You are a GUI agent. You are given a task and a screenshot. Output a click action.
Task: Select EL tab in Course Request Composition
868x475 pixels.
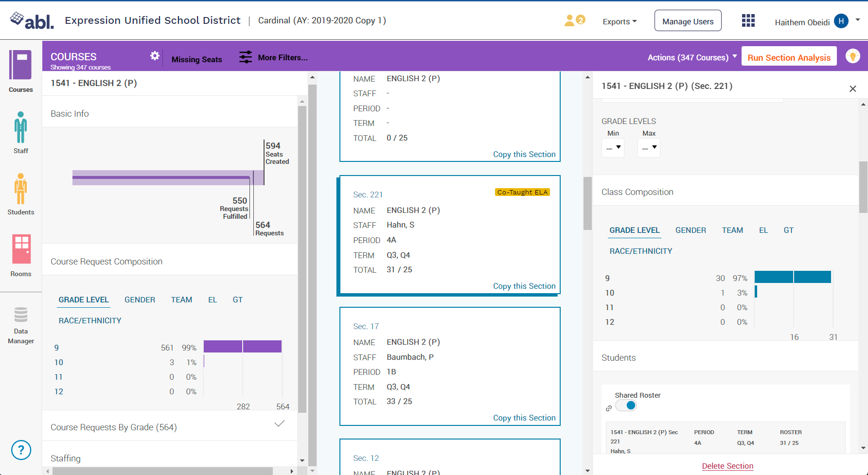coord(213,299)
